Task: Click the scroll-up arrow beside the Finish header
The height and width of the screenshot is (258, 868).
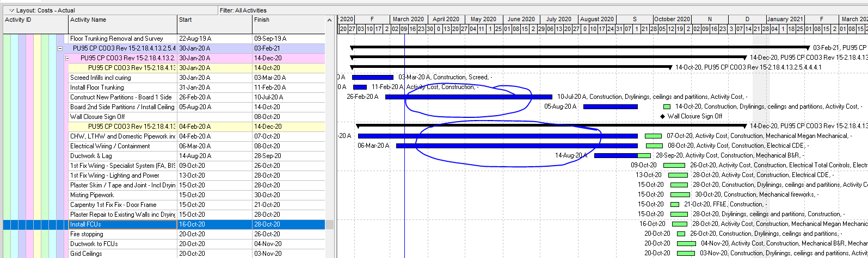Action: pyautogui.click(x=329, y=20)
